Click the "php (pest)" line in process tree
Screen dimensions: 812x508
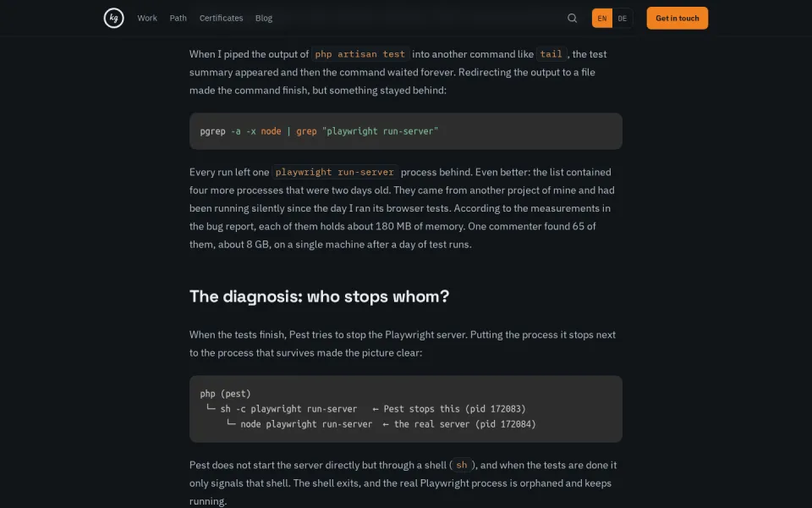coord(225,394)
